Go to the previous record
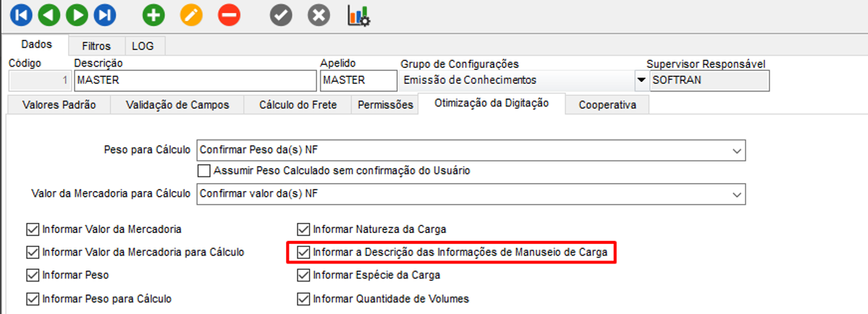 pyautogui.click(x=49, y=14)
